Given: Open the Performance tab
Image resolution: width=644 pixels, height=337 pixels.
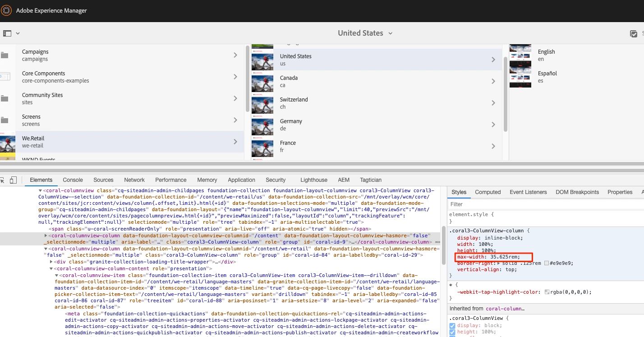Looking at the screenshot, I should point(171,180).
